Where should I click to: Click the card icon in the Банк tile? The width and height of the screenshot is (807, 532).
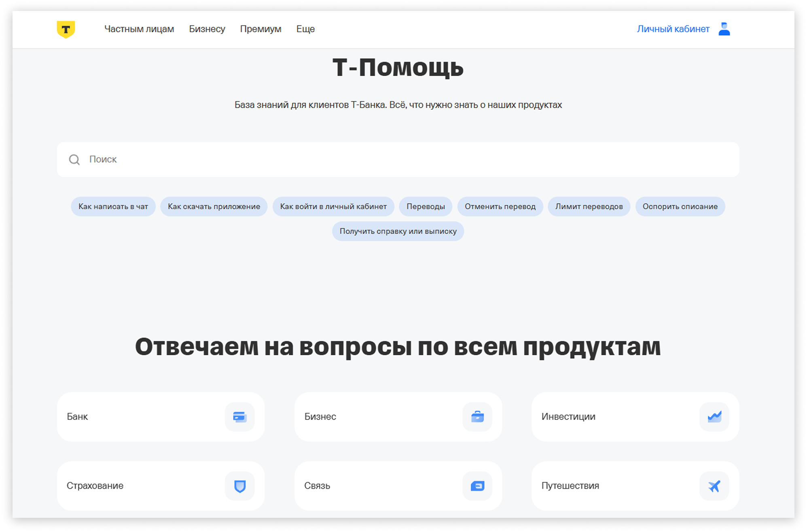tap(239, 417)
